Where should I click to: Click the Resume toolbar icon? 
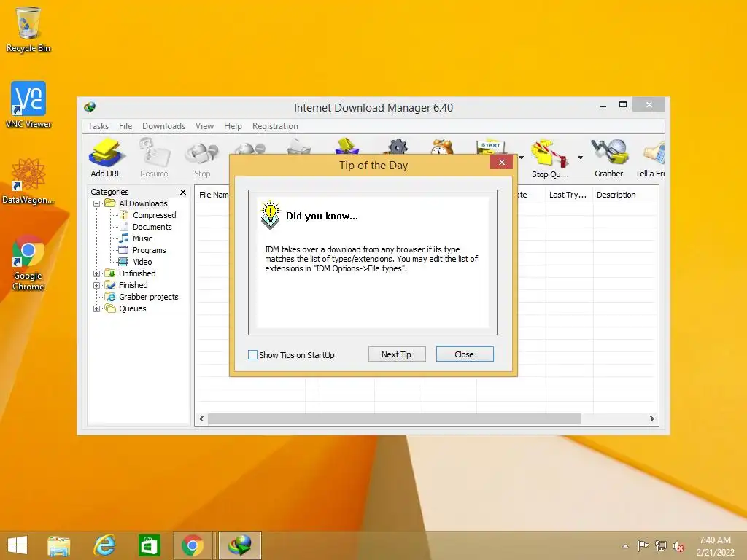pyautogui.click(x=154, y=157)
